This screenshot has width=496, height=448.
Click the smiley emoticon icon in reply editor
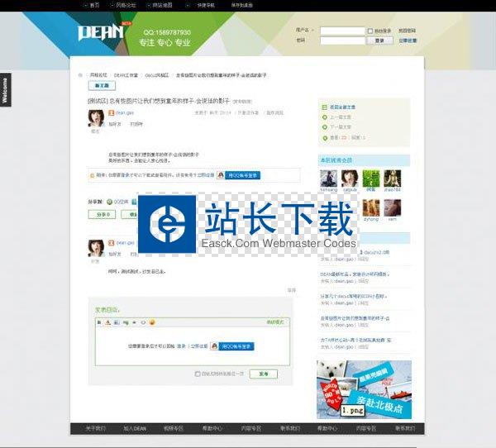click(152, 322)
